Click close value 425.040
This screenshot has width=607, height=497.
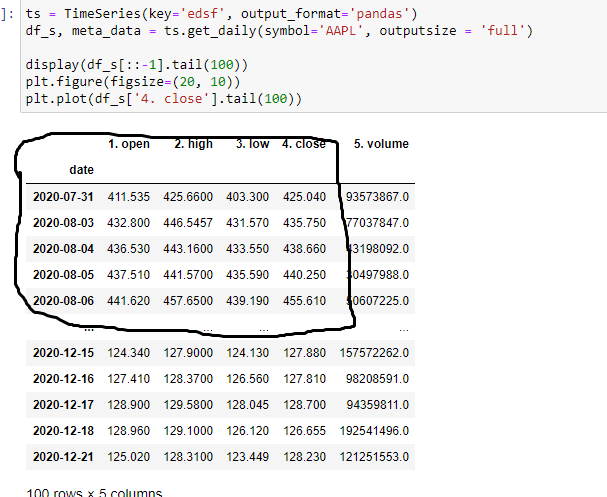coord(304,197)
